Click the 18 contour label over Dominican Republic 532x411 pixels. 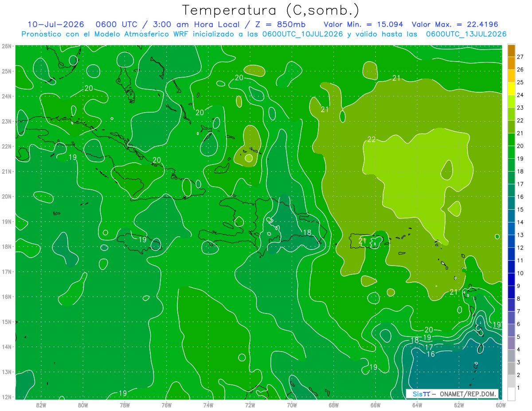tap(307, 232)
